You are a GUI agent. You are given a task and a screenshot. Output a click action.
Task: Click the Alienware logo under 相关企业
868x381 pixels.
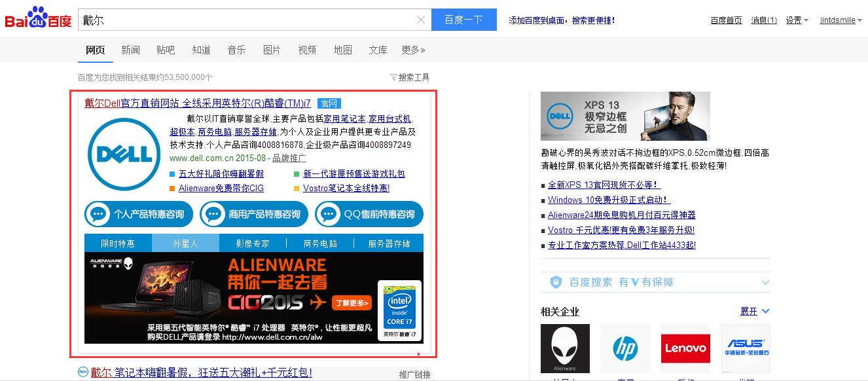(565, 348)
